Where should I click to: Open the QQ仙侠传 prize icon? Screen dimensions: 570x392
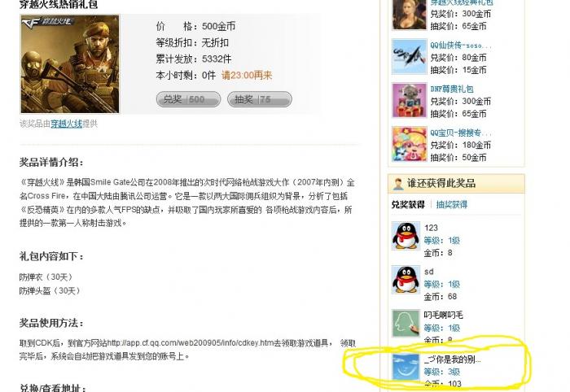[410, 57]
